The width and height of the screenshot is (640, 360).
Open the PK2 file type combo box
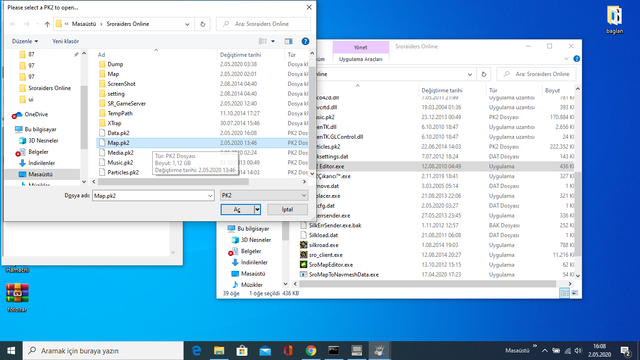(264, 196)
